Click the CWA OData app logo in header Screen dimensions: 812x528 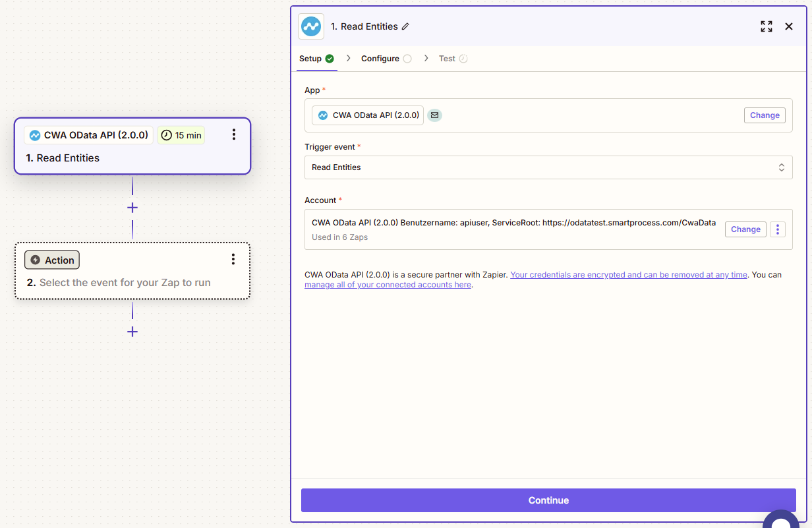(x=311, y=26)
